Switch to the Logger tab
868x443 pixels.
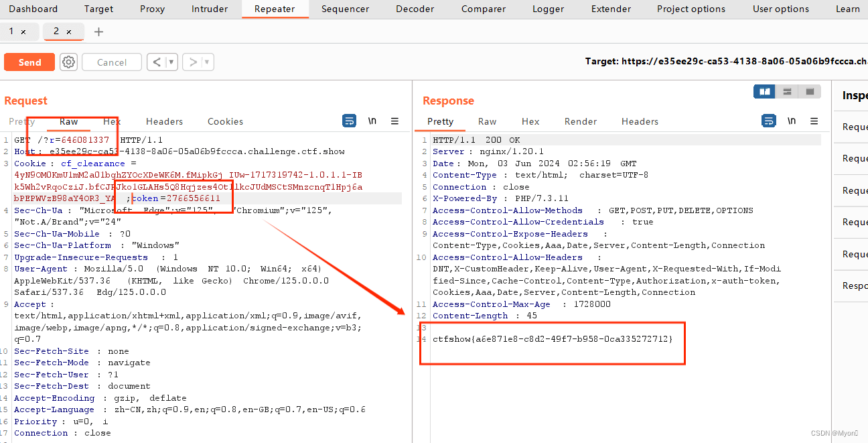[x=549, y=9]
